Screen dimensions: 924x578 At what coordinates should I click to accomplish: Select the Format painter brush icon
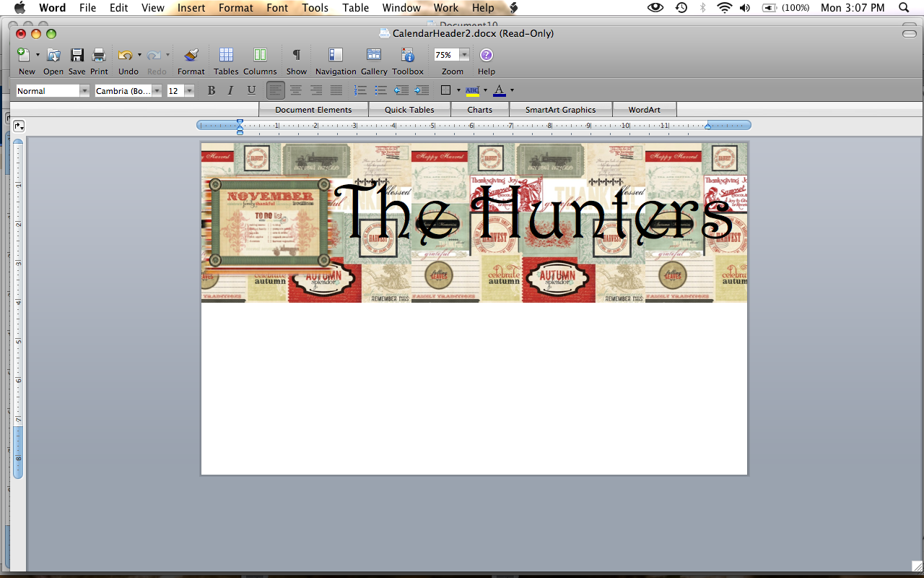[x=191, y=55]
